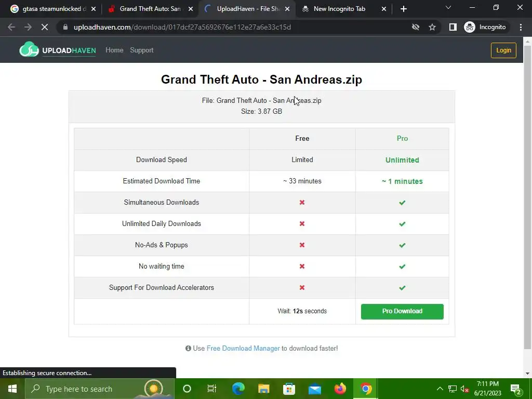
Task: Click green check for No waiting time
Action: (x=402, y=267)
